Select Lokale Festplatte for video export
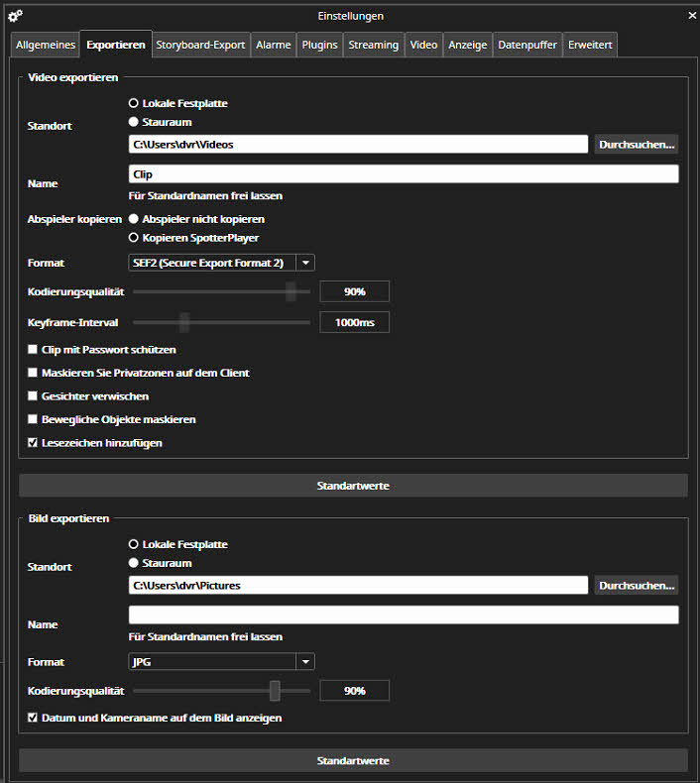This screenshot has width=700, height=783. click(x=134, y=103)
